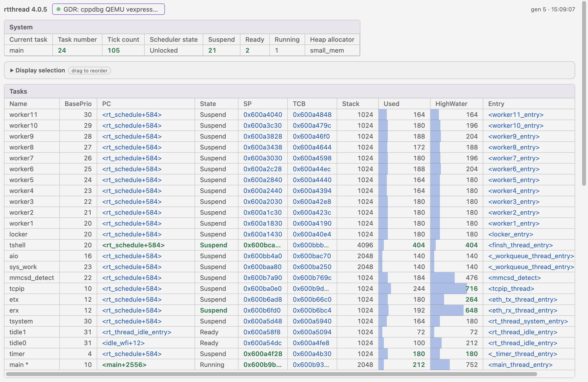Click the rtthread 4.0.5 title

tap(25, 9)
